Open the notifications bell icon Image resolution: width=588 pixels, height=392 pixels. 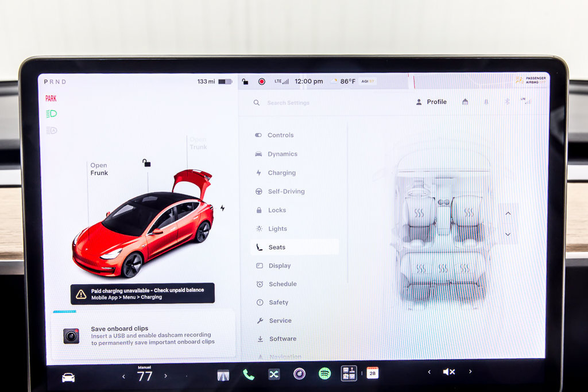486,102
